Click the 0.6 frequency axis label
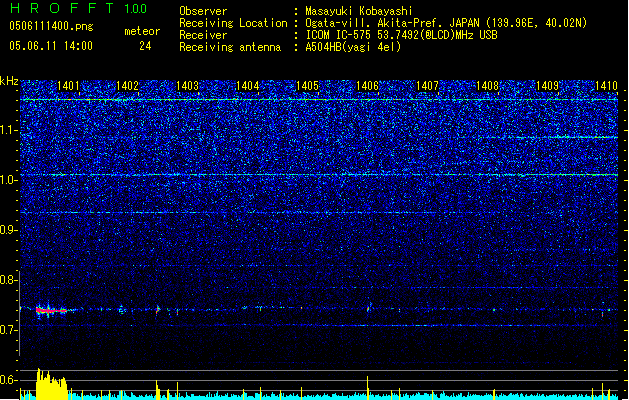This screenshot has width=629, height=400. [8, 380]
